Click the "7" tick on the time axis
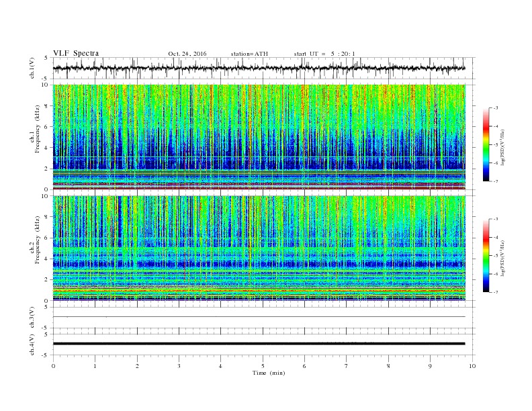The height and width of the screenshot is (411, 532). click(347, 366)
